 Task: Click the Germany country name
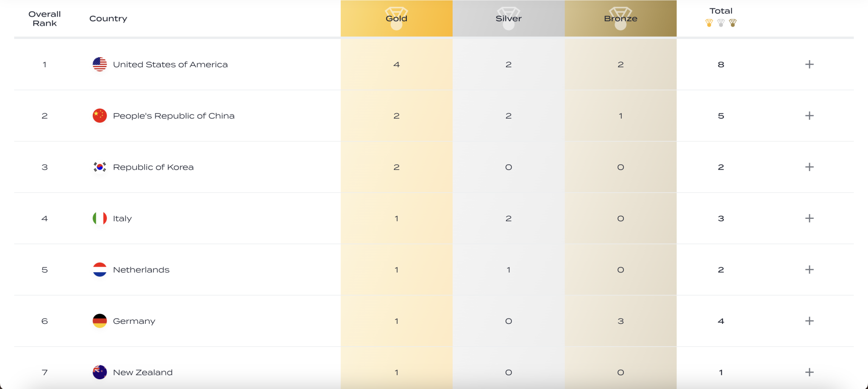coord(134,321)
